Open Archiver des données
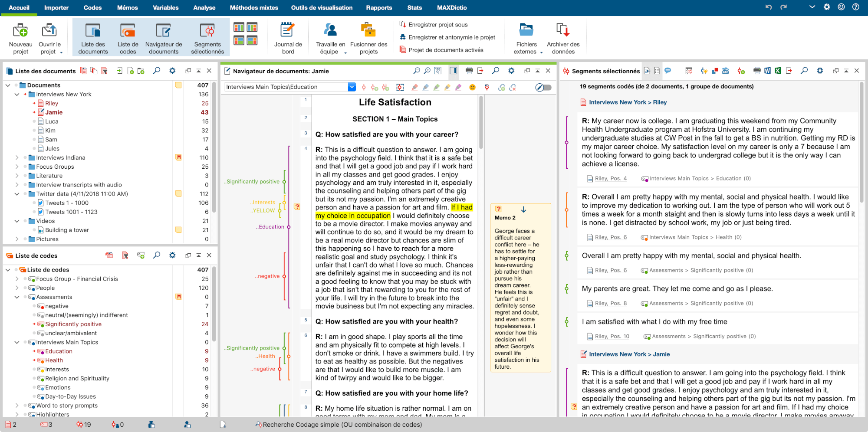This screenshot has width=868, height=432. [563, 38]
